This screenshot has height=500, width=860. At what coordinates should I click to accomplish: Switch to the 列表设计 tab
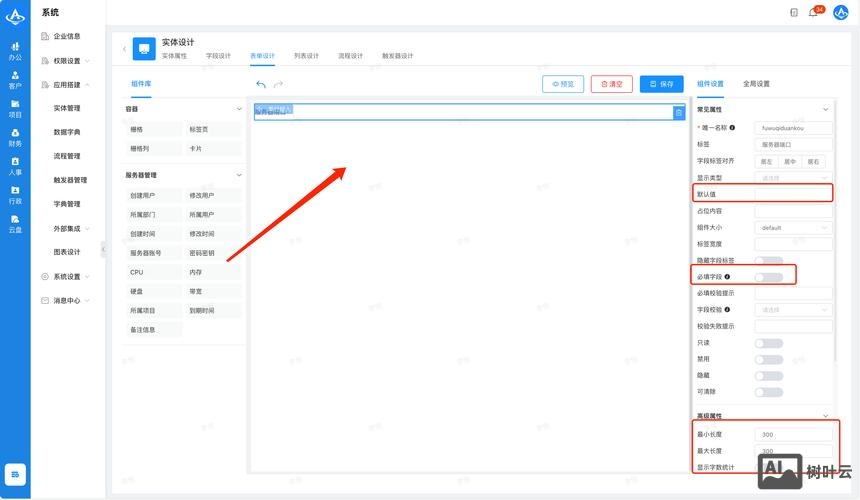[306, 56]
